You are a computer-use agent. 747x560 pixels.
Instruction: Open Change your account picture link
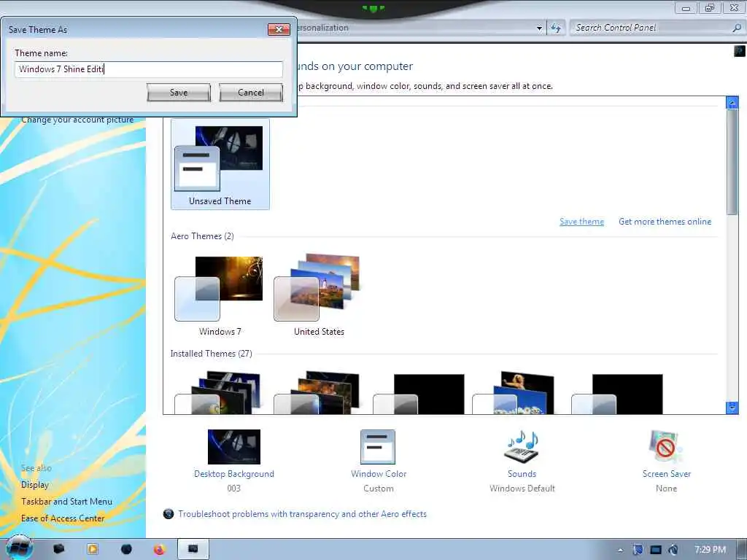tap(77, 120)
